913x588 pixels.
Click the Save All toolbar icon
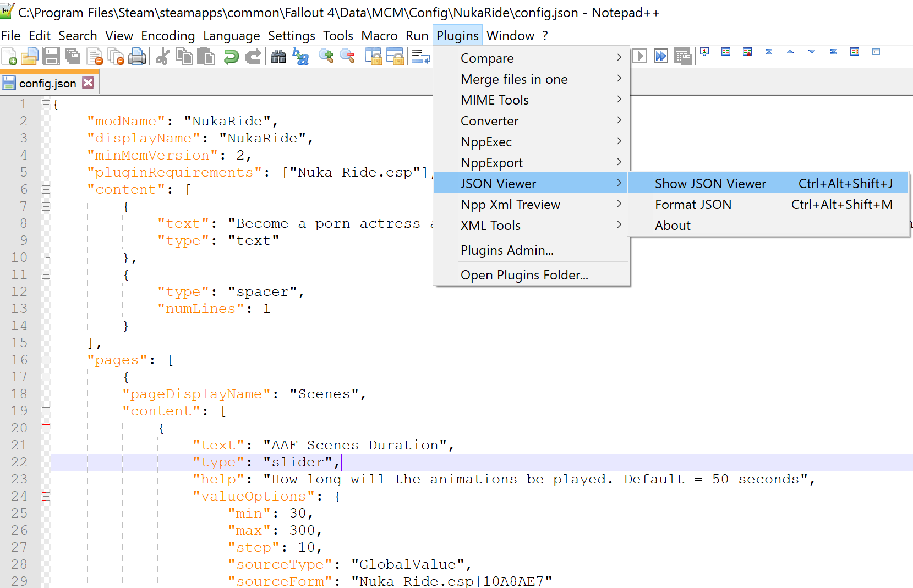(x=72, y=57)
